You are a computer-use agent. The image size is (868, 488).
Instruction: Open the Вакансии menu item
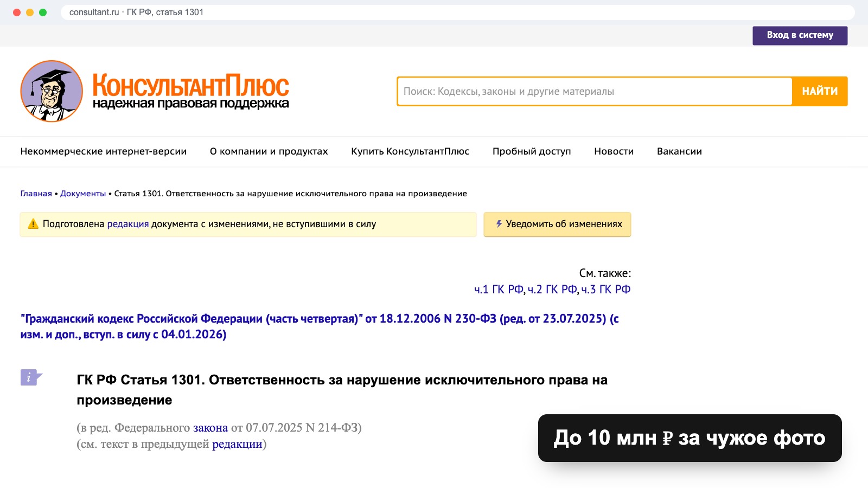679,151
